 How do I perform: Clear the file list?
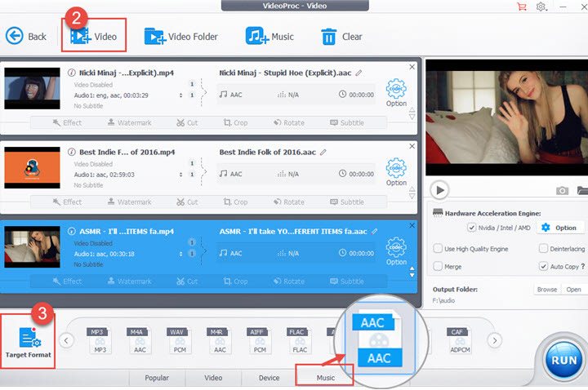click(341, 37)
